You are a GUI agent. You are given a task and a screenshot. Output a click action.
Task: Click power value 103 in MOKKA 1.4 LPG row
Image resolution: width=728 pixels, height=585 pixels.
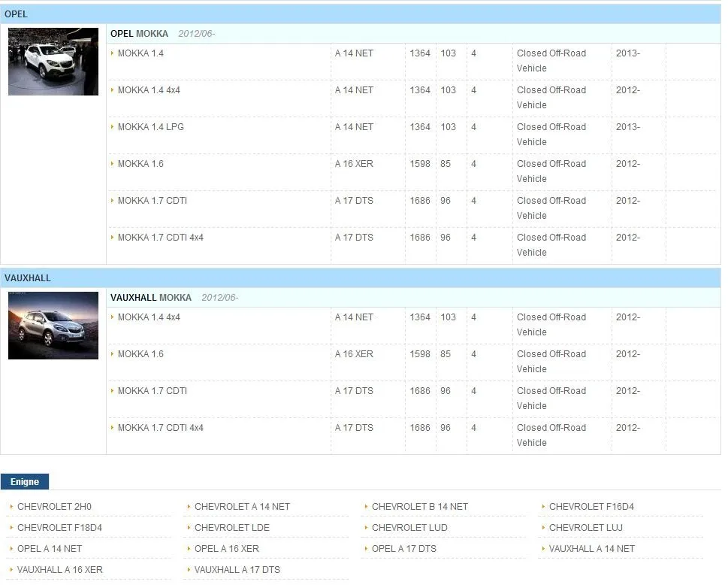pyautogui.click(x=448, y=127)
